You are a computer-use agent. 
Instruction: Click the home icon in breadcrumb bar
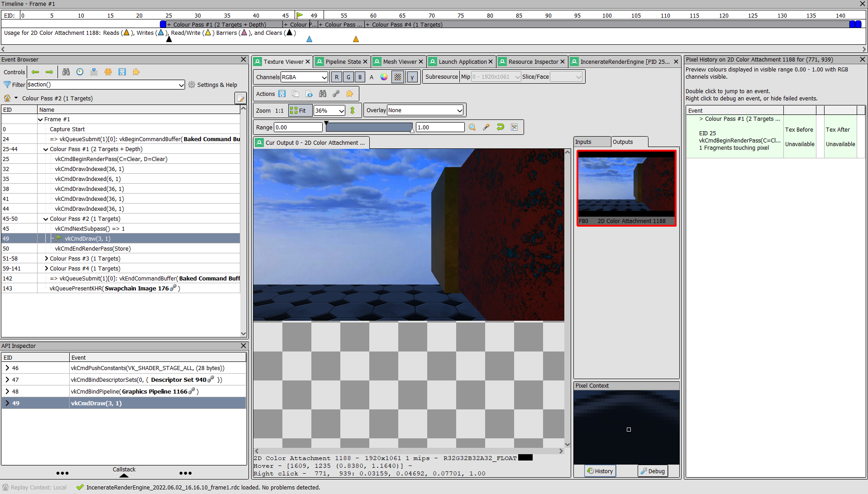point(7,98)
